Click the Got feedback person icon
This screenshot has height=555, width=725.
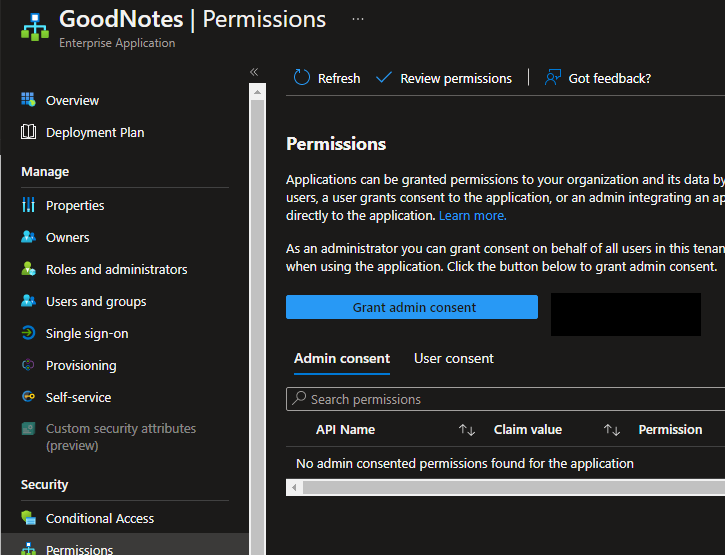pyautogui.click(x=553, y=77)
